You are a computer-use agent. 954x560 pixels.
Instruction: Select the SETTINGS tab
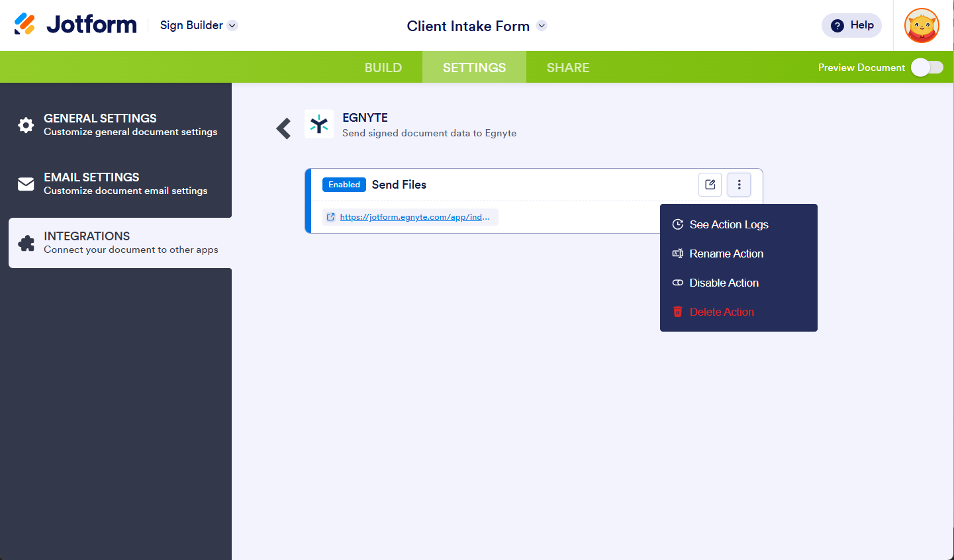[474, 68]
